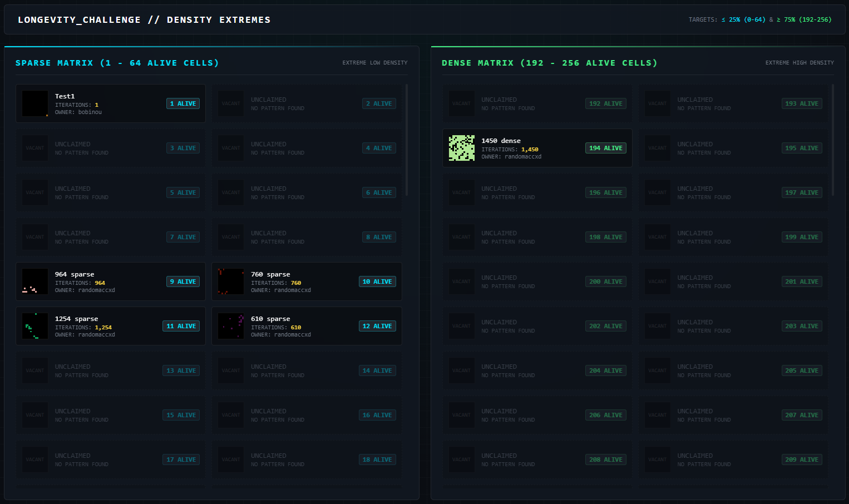Image resolution: width=849 pixels, height=504 pixels.
Task: Click the "10 ALIVE" badge
Action: point(377,281)
